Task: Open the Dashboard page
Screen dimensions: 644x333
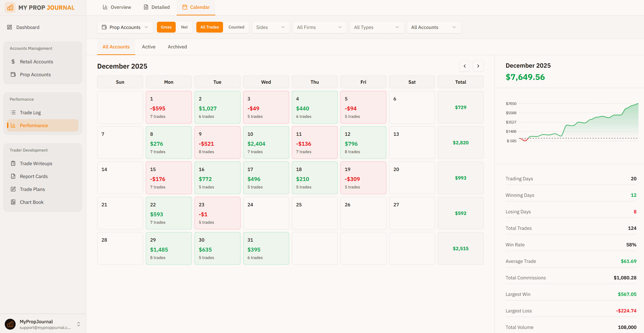Action: click(43, 27)
